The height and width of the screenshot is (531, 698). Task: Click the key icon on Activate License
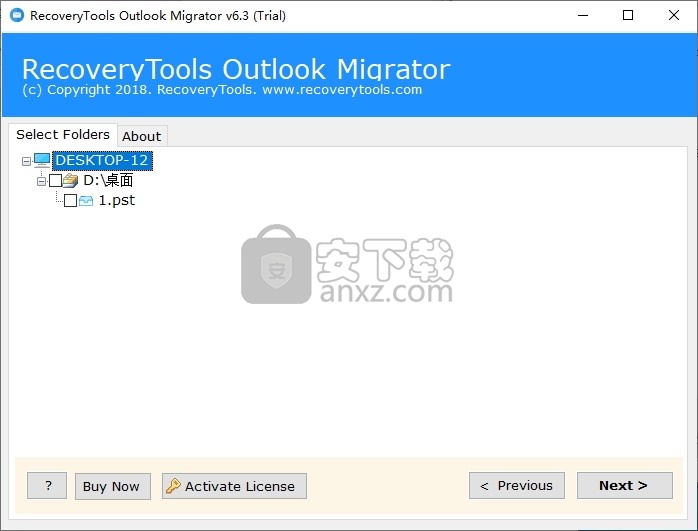[173, 486]
